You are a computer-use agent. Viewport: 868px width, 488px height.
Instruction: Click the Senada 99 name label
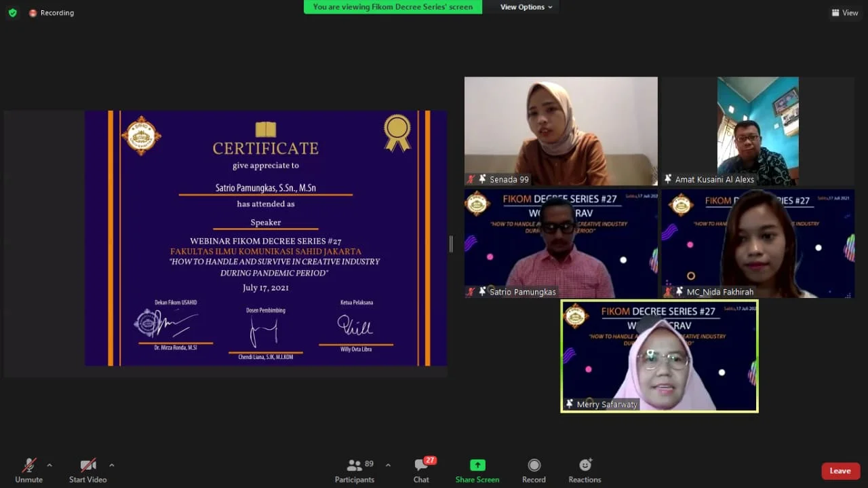[x=509, y=180]
